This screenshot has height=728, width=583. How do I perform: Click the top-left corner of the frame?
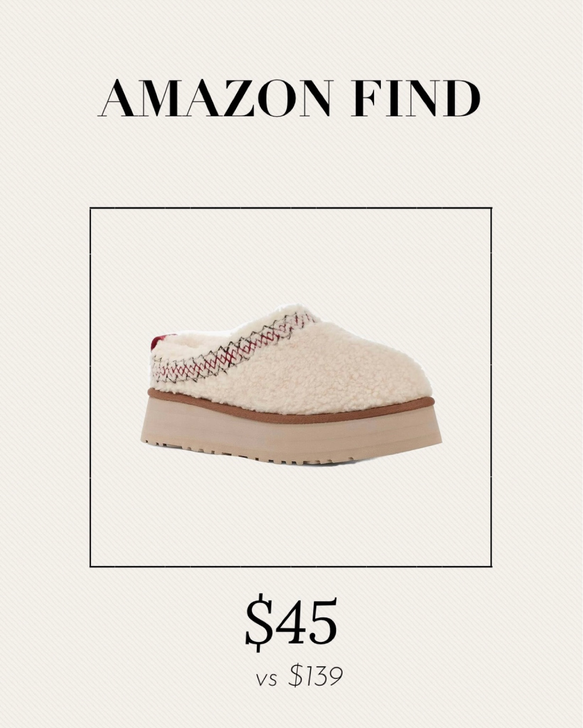point(90,208)
